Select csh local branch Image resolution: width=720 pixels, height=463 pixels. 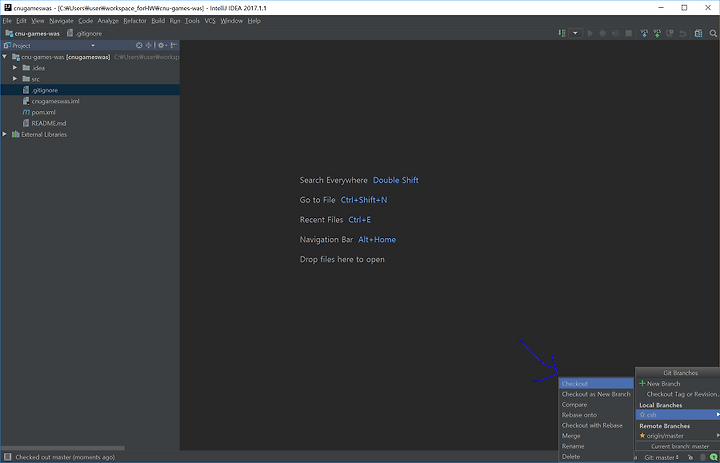678,415
